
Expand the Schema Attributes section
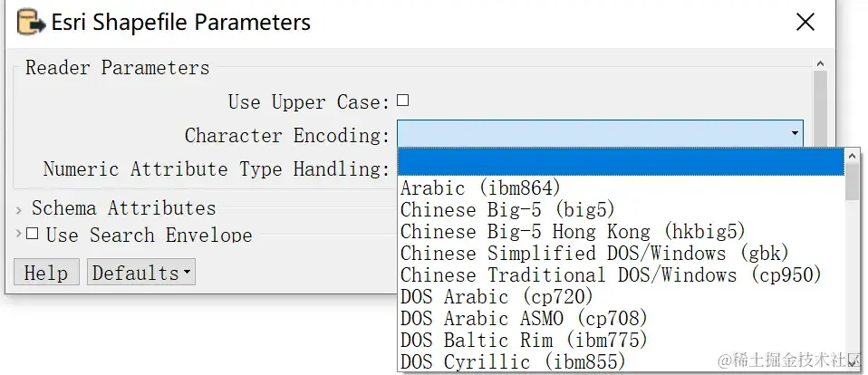pos(19,210)
